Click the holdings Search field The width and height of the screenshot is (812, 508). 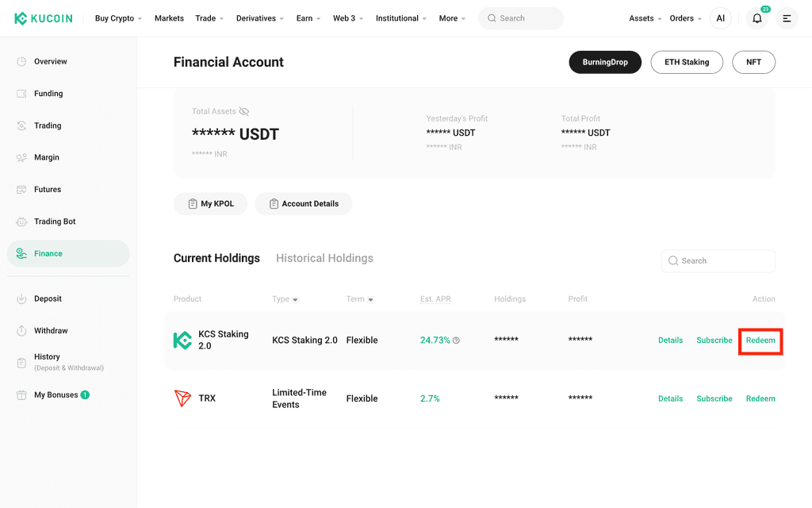(718, 260)
